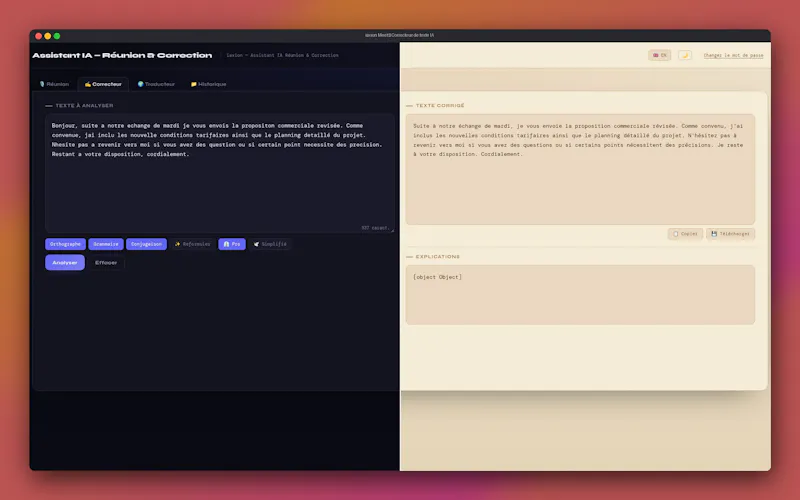Click the TEXTE CORRIGÉ heading
Image resolution: width=800 pixels, height=500 pixels.
pyautogui.click(x=440, y=106)
